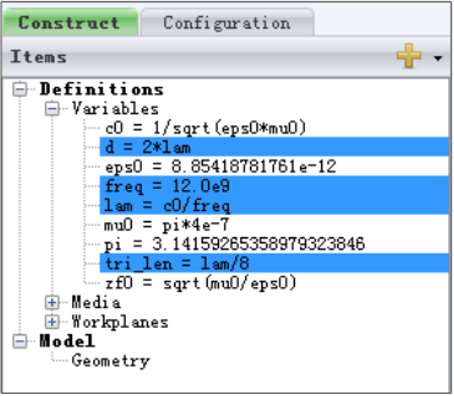Select variable d = 2*lam
Image resolution: width=454 pixels, height=396 pixels.
[x=274, y=147]
